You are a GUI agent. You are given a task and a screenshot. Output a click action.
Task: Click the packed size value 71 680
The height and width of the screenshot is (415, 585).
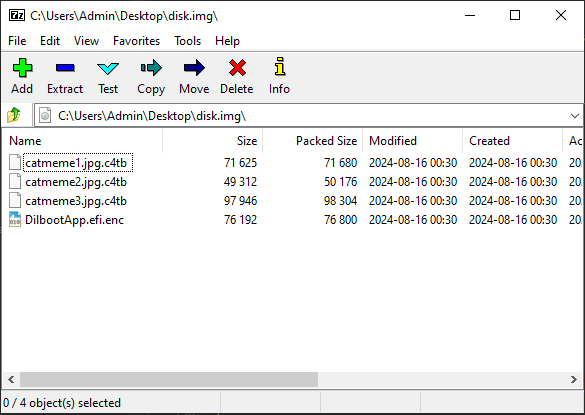[341, 163]
